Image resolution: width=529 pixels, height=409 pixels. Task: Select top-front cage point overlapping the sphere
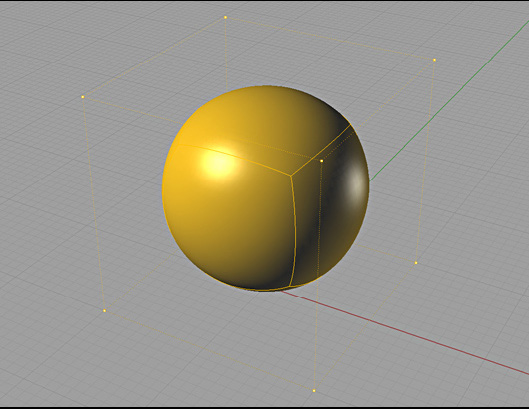pyautogui.click(x=322, y=161)
